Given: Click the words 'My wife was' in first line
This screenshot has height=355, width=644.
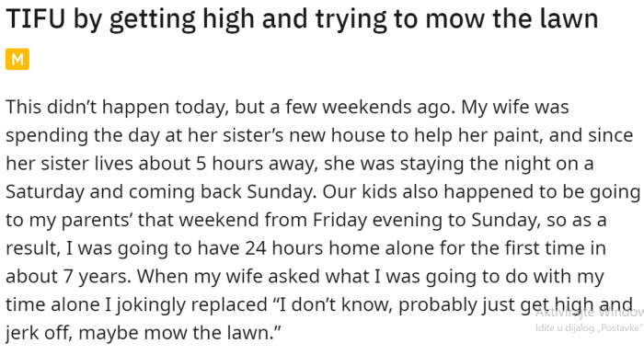Looking at the screenshot, I should (x=515, y=108).
